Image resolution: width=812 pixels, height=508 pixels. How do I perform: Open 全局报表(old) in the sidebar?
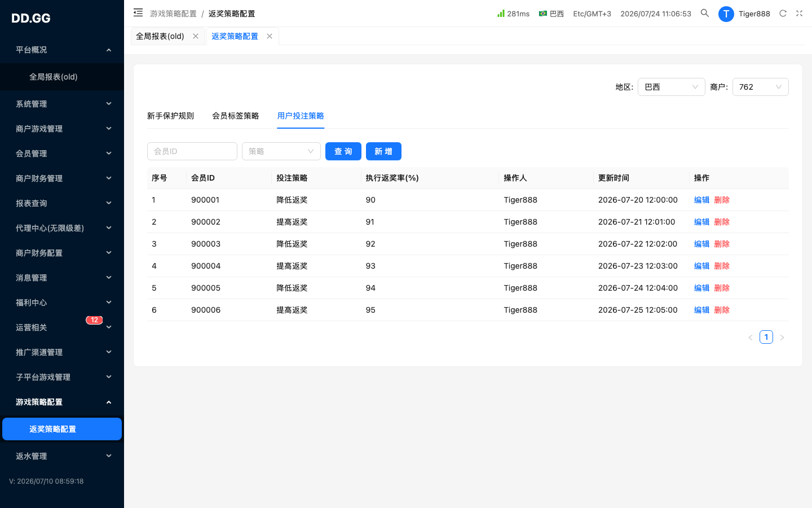pyautogui.click(x=62, y=77)
